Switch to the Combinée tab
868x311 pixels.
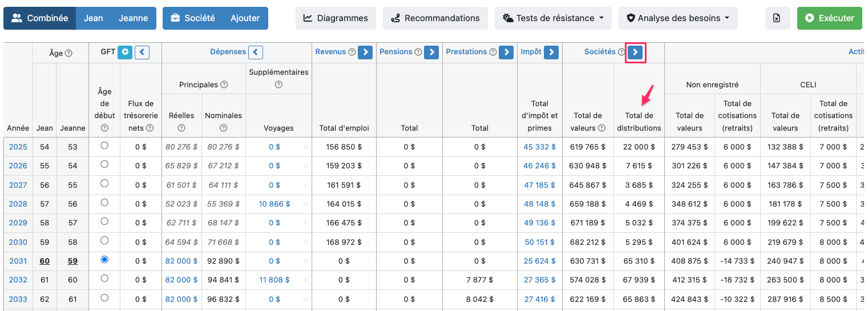[x=40, y=18]
